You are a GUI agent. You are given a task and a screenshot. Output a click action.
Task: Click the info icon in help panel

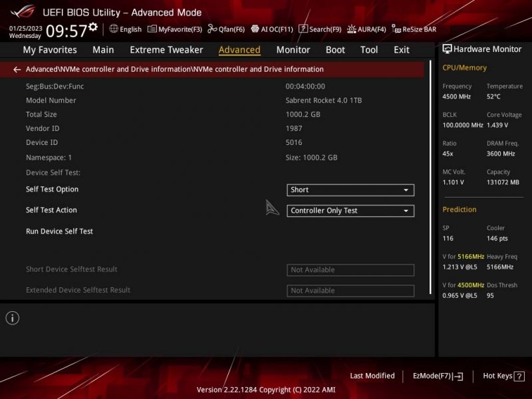pyautogui.click(x=13, y=318)
